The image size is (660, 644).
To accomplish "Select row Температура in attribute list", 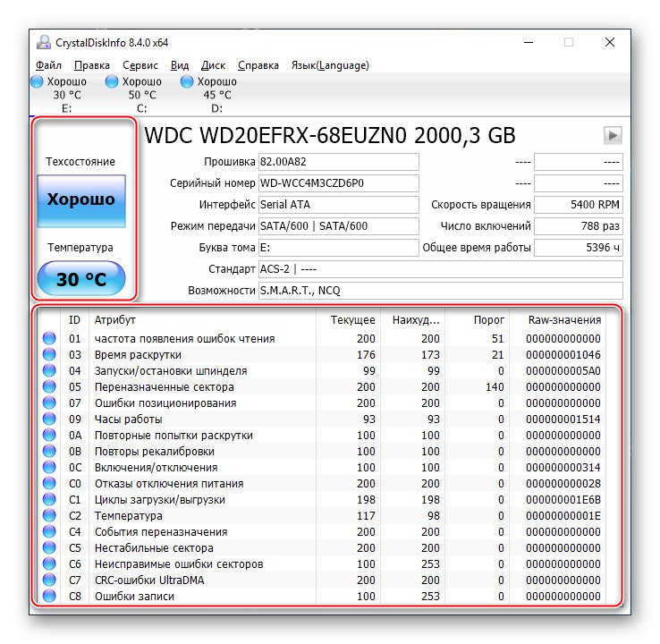I will coord(323,515).
